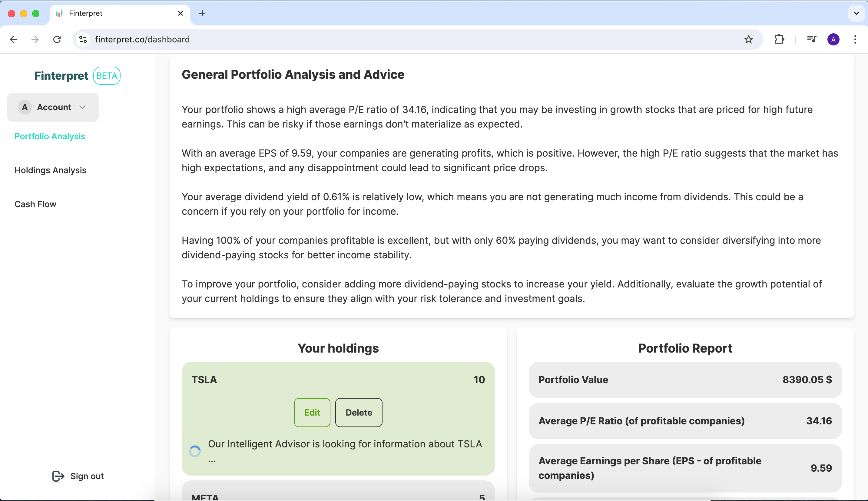Open the browser extensions puzzle icon
This screenshot has width=868, height=501.
point(779,39)
